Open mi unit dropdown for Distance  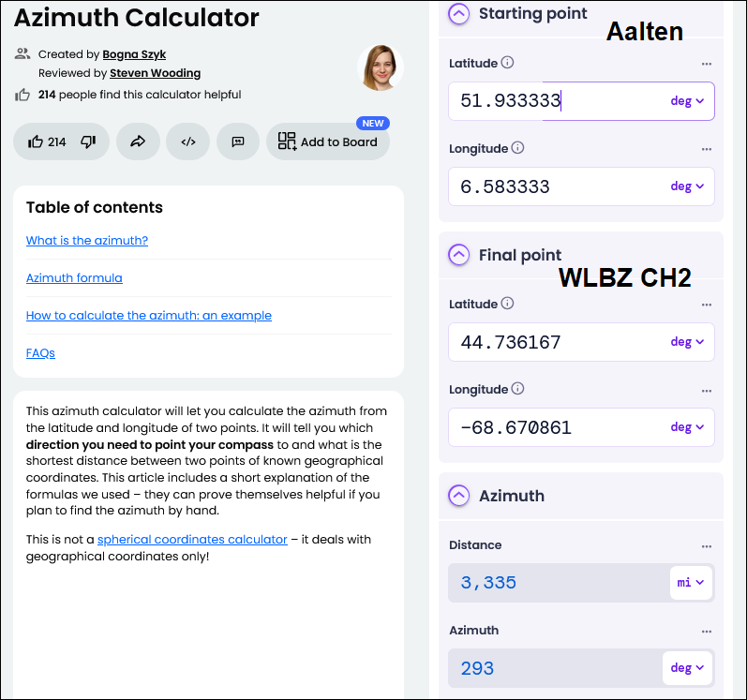pos(691,582)
